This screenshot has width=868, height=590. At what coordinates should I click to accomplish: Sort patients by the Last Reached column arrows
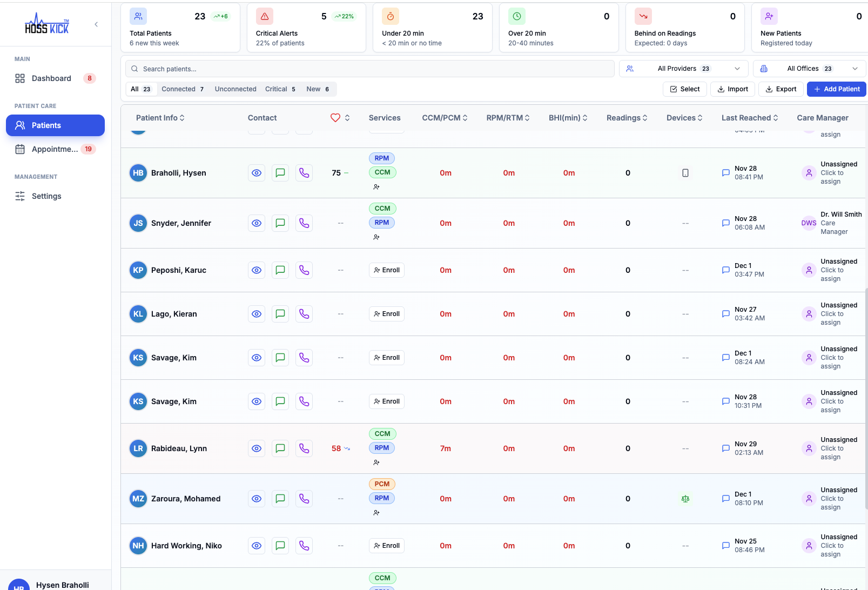776,117
